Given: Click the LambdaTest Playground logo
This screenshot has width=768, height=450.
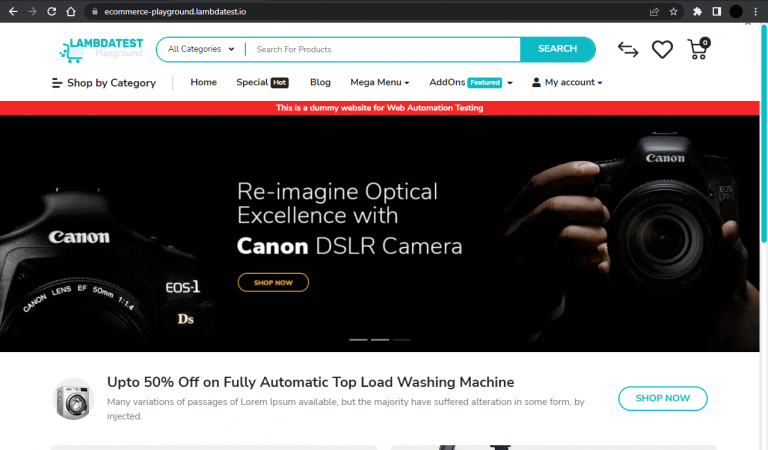Looking at the screenshot, I should point(101,48).
